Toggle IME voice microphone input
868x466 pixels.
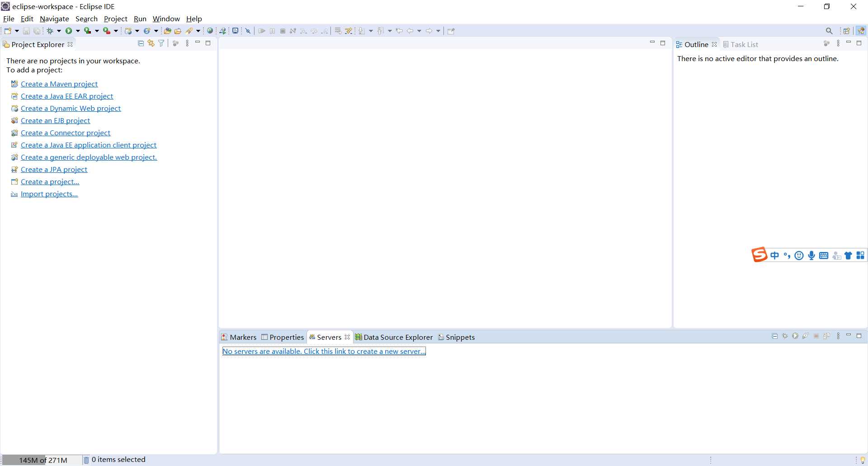click(x=811, y=256)
